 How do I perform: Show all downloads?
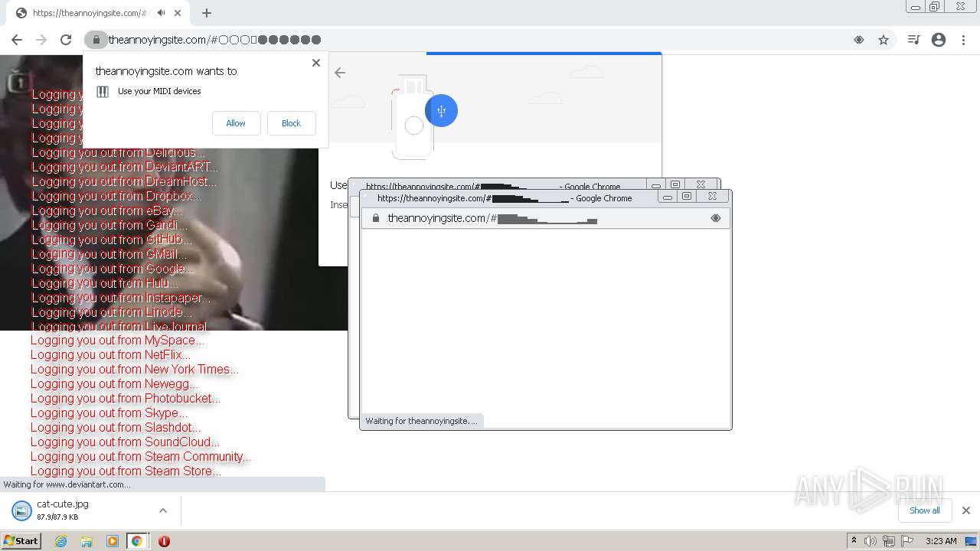point(925,510)
